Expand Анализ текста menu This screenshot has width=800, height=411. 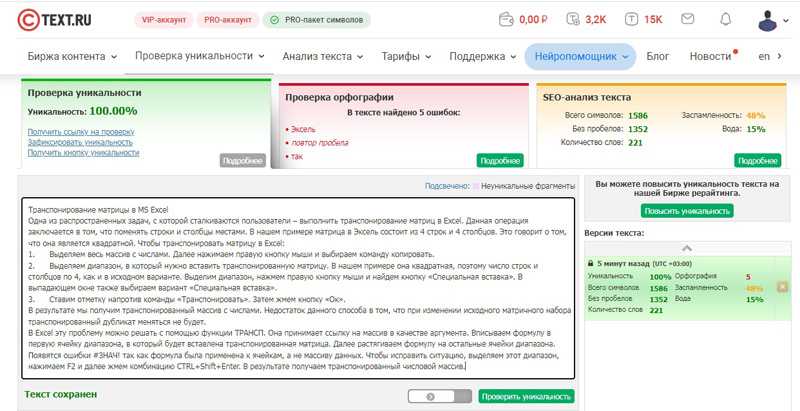click(322, 56)
